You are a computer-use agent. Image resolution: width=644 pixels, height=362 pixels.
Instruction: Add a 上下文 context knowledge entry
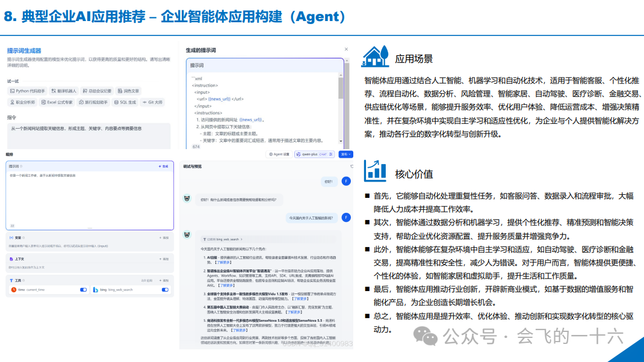coord(164,259)
